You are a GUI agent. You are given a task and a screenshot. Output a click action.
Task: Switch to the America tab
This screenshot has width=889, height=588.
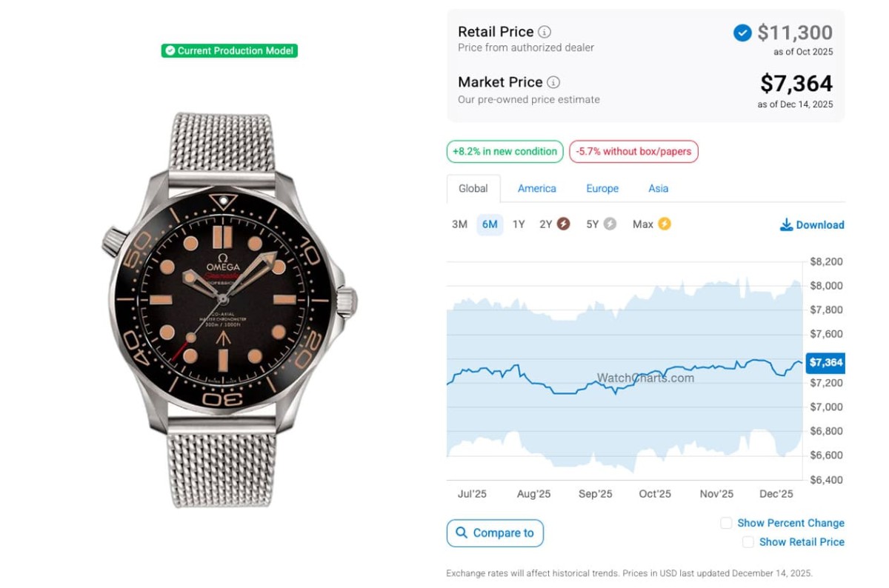point(537,189)
